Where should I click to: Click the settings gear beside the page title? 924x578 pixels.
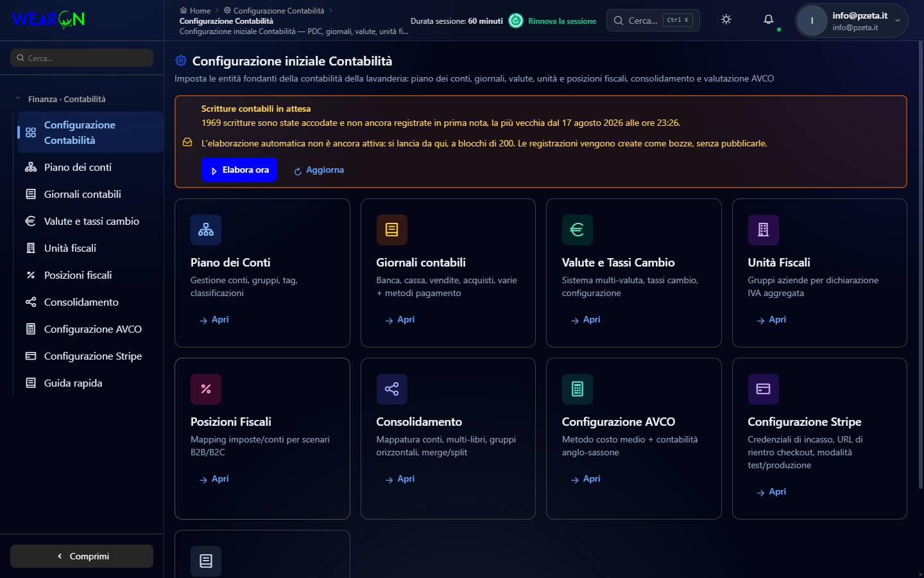181,60
